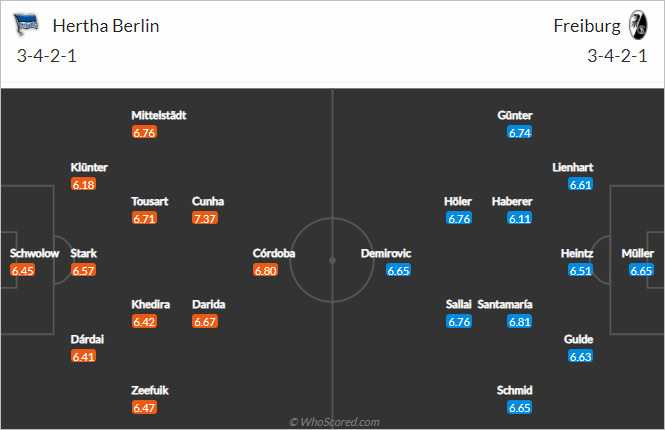The width and height of the screenshot is (665, 430).
Task: Click the Freiburg club crest icon
Action: 638,25
